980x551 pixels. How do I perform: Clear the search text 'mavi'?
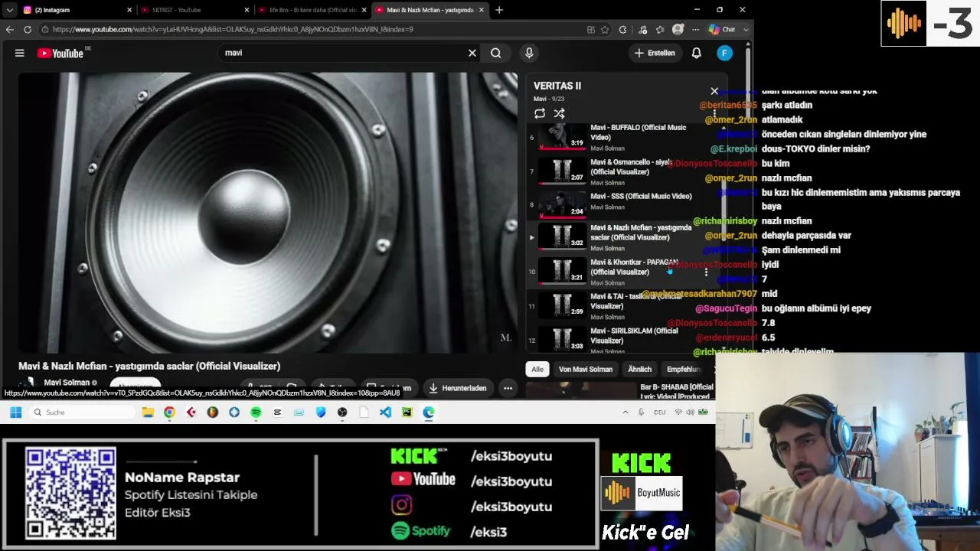472,53
